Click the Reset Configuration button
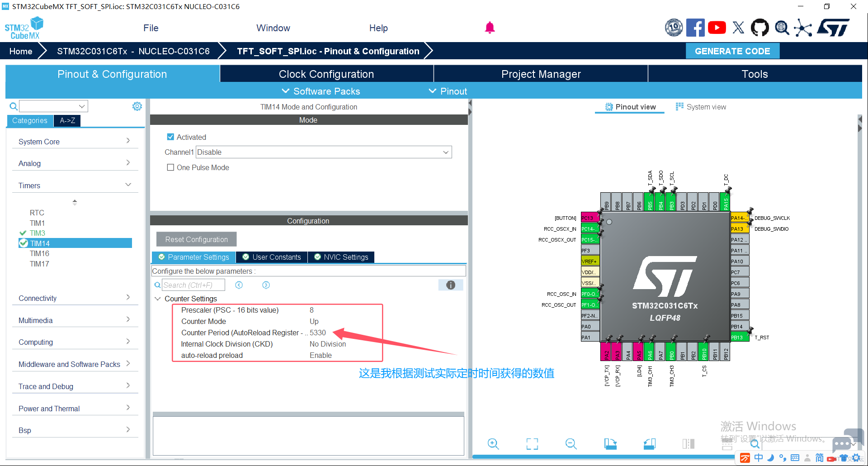 [196, 239]
